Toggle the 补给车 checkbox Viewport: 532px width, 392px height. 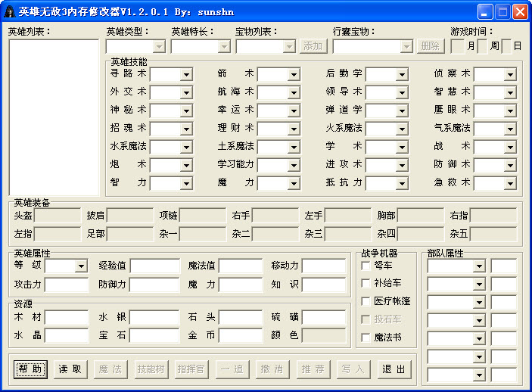367,283
